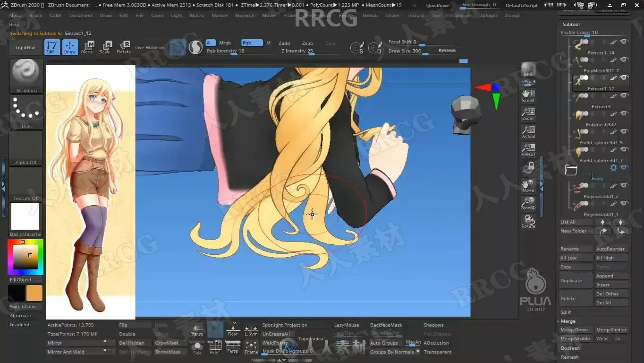
Task: Click the BPR render icon
Action: [528, 69]
